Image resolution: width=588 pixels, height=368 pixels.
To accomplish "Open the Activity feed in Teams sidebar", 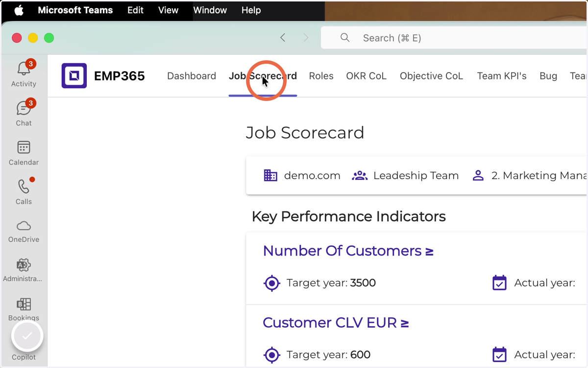I will [24, 74].
